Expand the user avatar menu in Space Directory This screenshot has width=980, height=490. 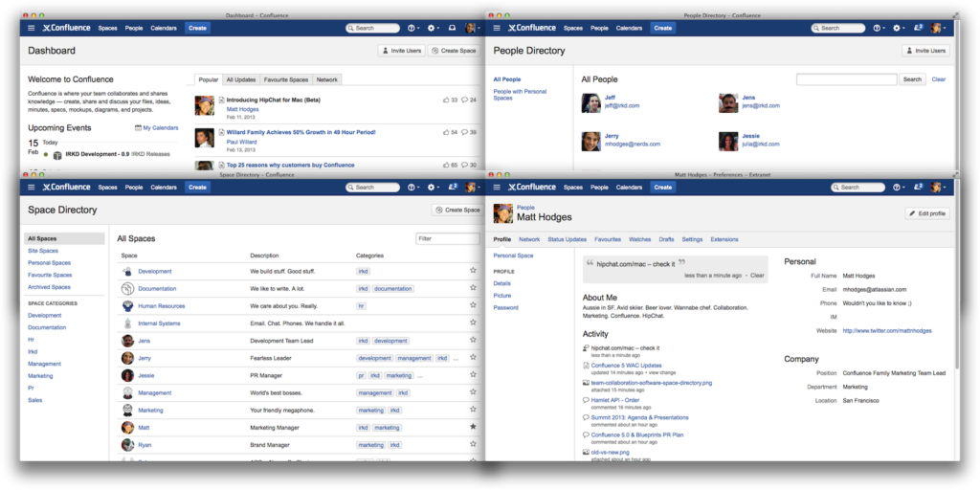click(x=473, y=188)
